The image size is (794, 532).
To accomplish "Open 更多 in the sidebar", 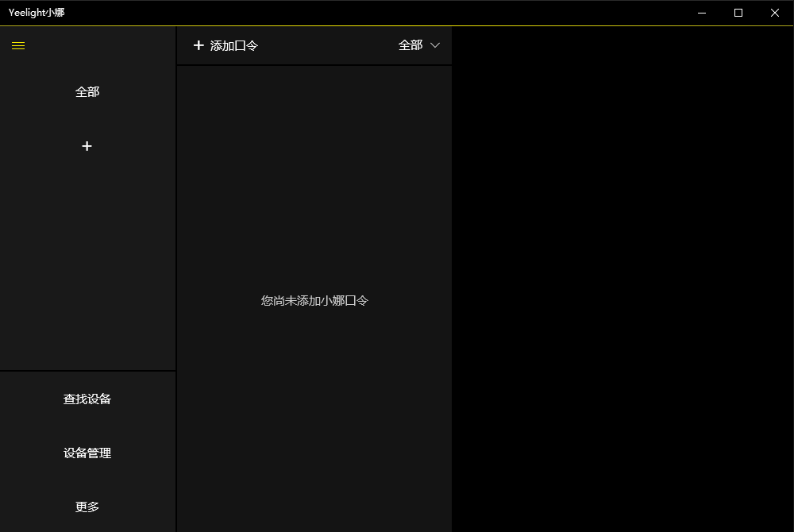I will (87, 507).
